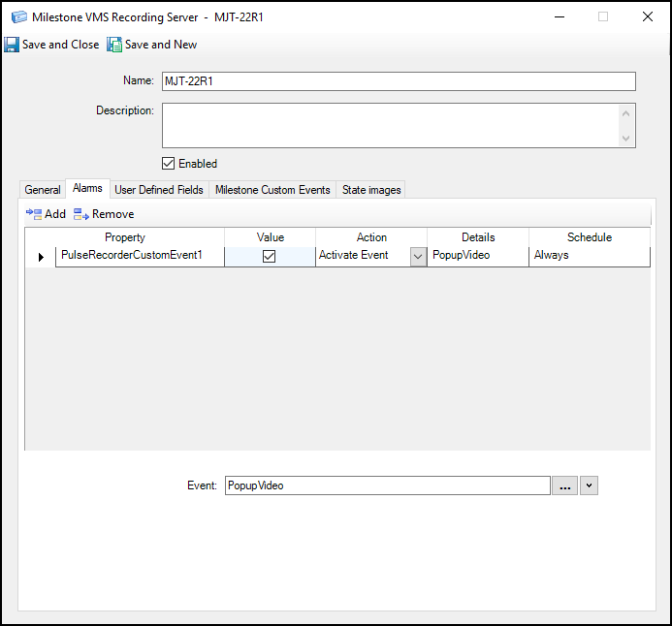Click inside the Description text area
Image resolution: width=672 pixels, height=626 pixels.
pos(390,125)
